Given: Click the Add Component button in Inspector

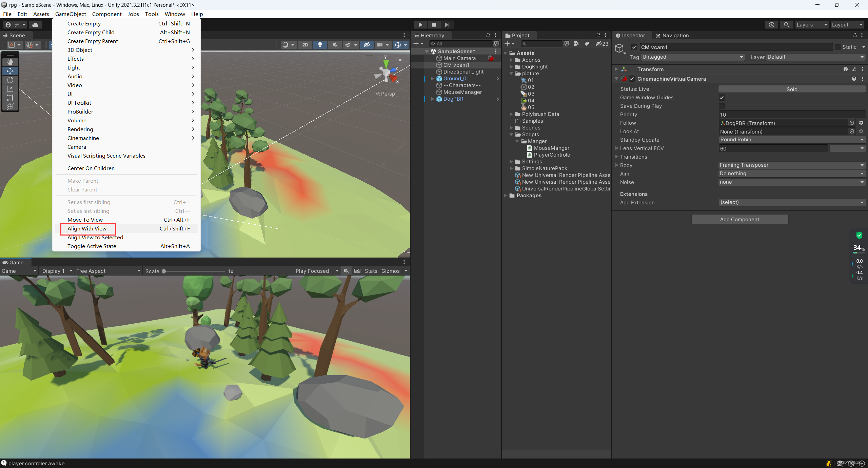Looking at the screenshot, I should (739, 220).
